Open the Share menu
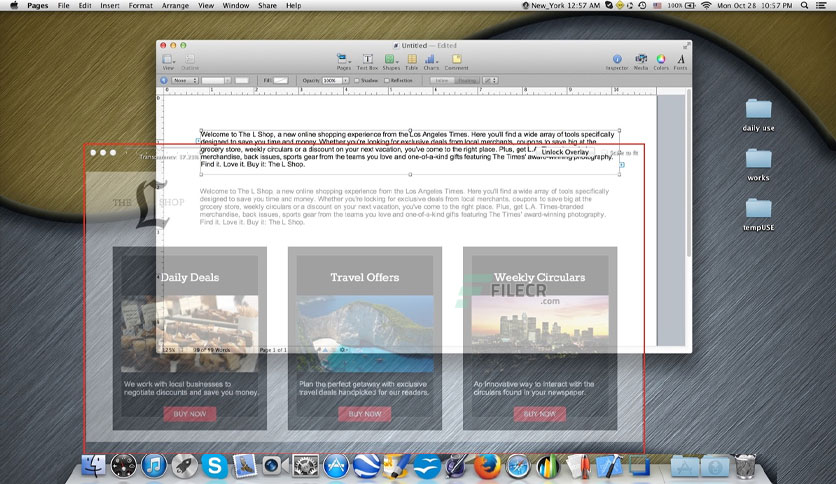This screenshot has width=836, height=484. (267, 5)
